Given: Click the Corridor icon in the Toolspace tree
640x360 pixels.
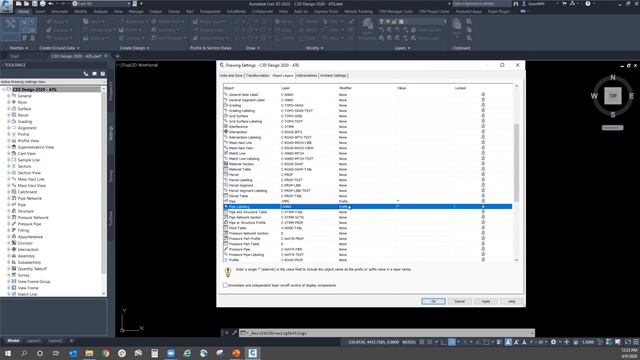Looking at the screenshot, I should coord(14,243).
